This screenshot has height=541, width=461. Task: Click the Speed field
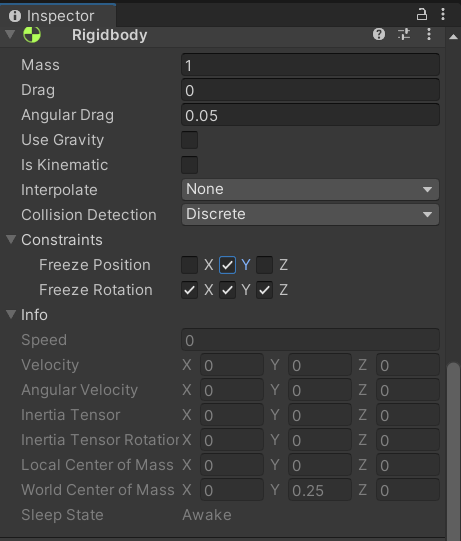tap(310, 340)
